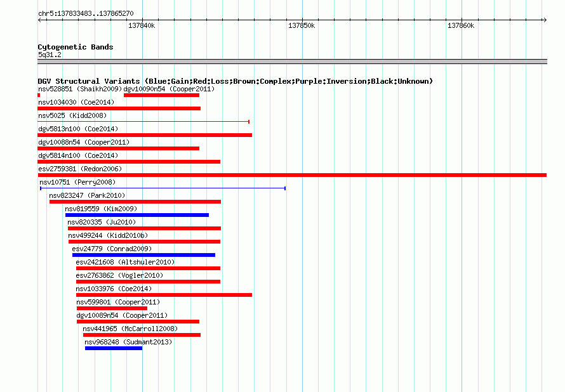Open dgv5814n100 (Coe2014) entry

point(78,155)
